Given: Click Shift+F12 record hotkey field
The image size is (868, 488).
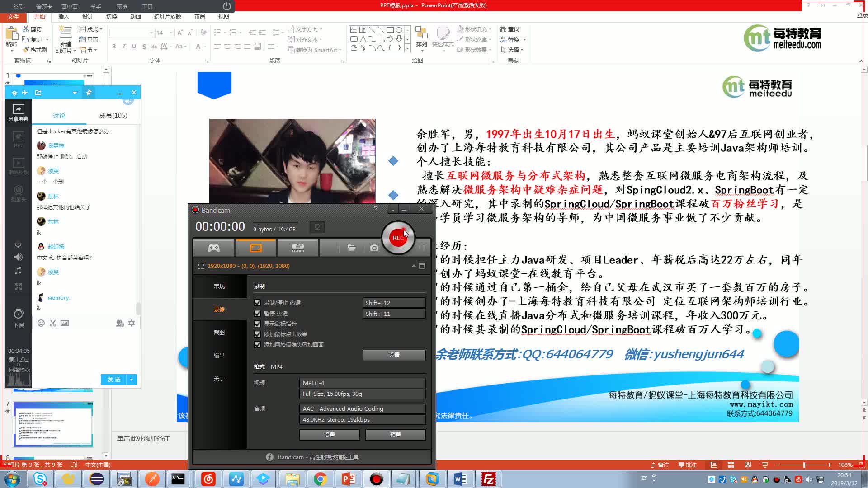Looking at the screenshot, I should point(394,303).
